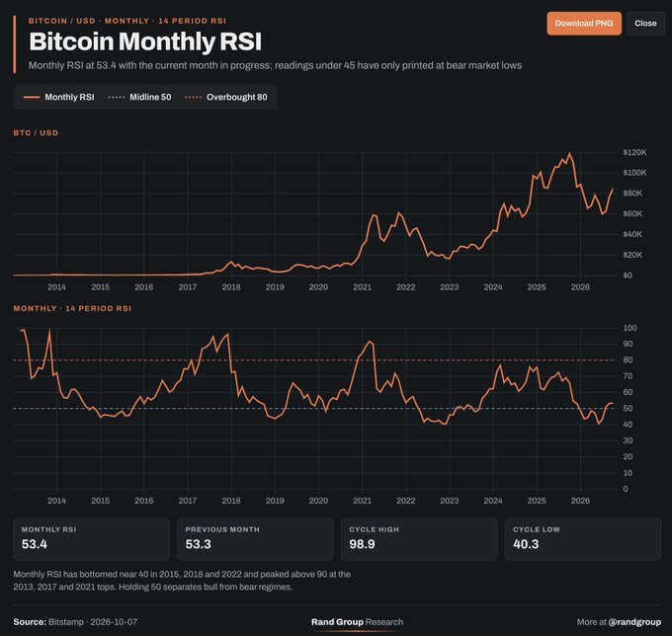
Task: Click the RSI axis value 10
Action: 628,473
